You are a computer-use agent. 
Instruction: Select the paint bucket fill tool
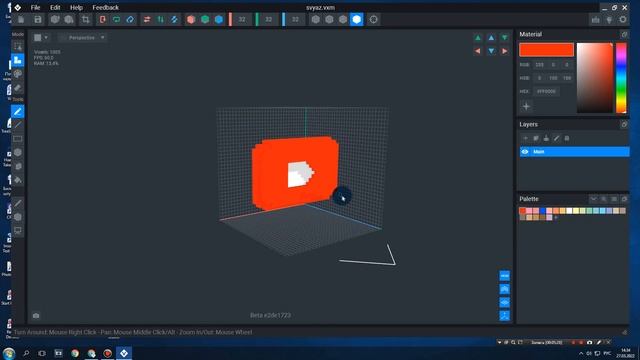tap(18, 180)
